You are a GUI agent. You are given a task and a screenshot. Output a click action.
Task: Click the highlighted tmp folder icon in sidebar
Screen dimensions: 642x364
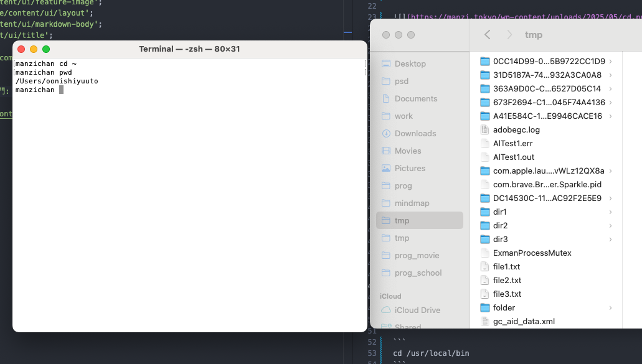tap(385, 220)
